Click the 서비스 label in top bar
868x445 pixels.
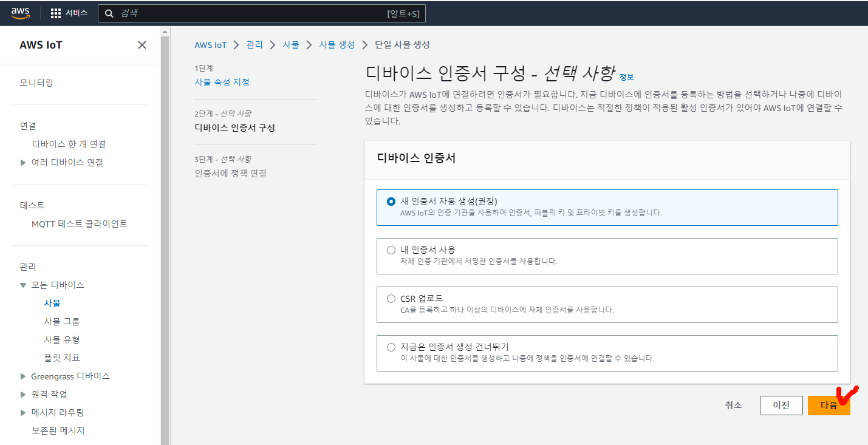click(x=77, y=13)
